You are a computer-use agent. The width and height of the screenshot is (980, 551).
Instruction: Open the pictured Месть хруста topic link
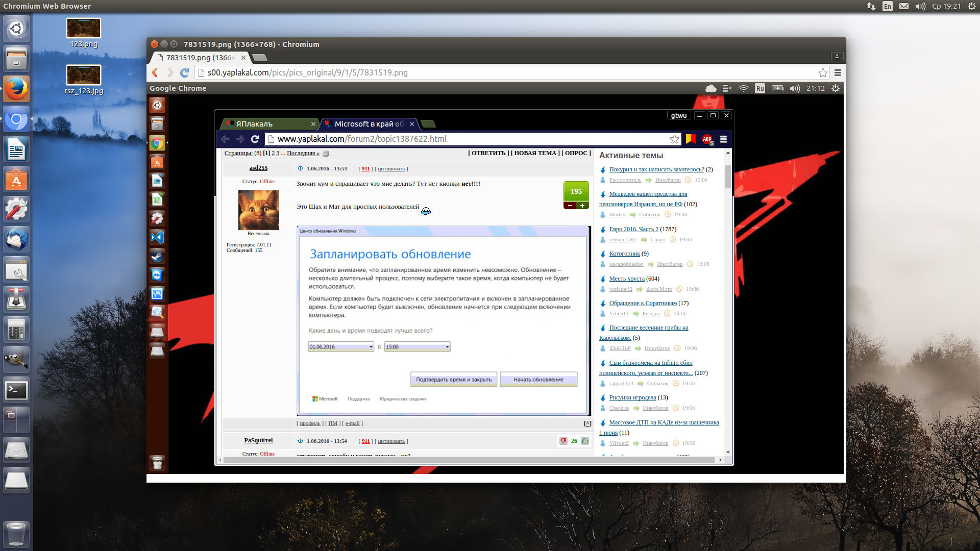(x=627, y=279)
